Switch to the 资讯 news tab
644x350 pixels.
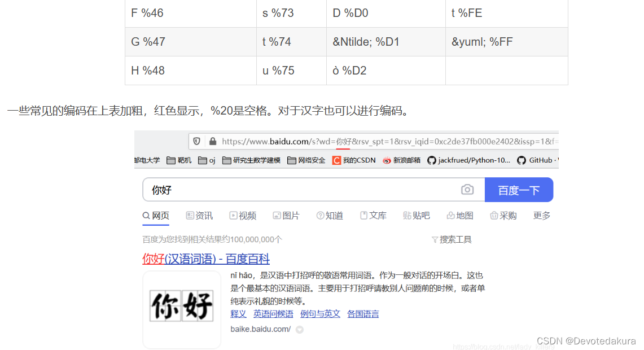[x=199, y=215]
